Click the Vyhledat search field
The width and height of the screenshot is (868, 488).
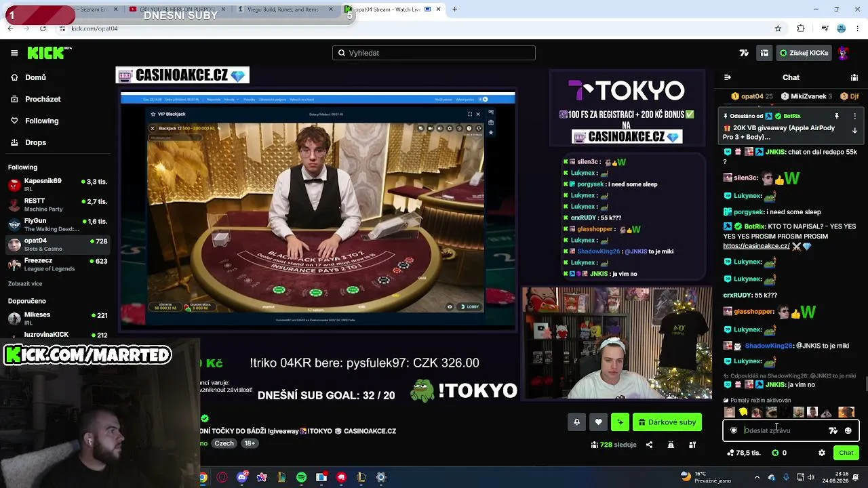click(434, 53)
